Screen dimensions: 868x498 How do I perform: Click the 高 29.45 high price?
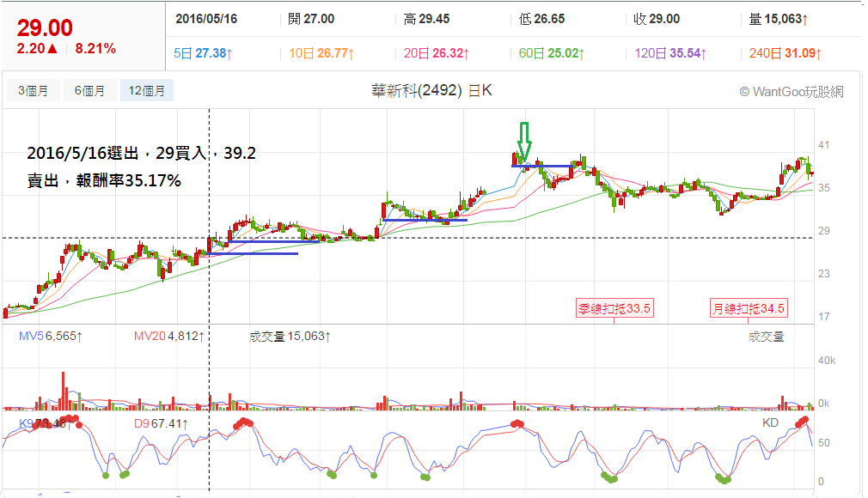tap(426, 19)
